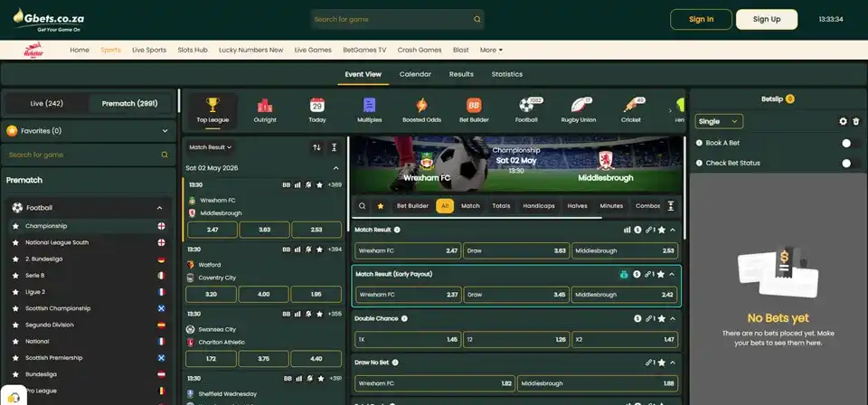The width and height of the screenshot is (868, 405).
Task: Click the Aviator logo icon
Action: click(33, 50)
